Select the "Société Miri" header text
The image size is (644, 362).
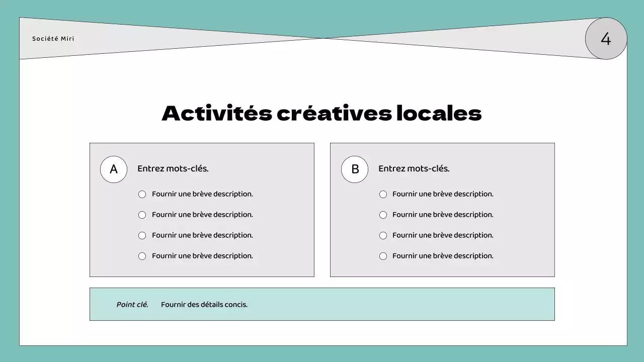tap(53, 39)
